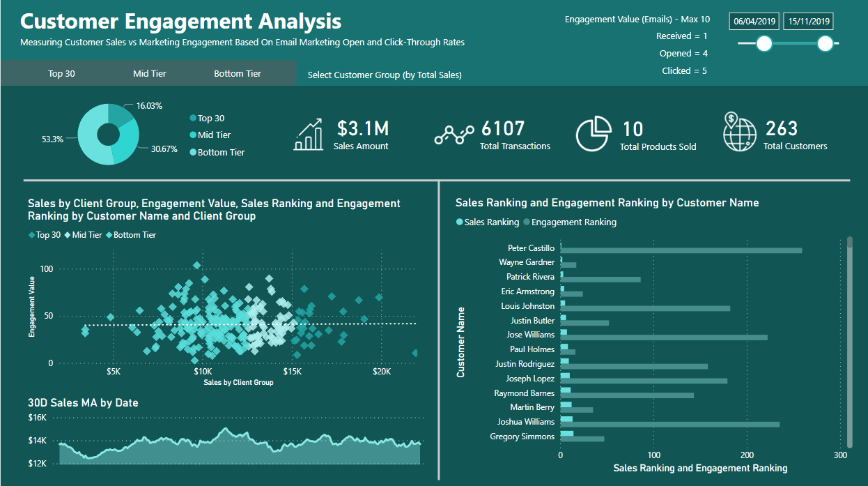Click the Bottom Tier legend marker in donut chart
Image resolution: width=868 pixels, height=486 pixels.
[193, 152]
